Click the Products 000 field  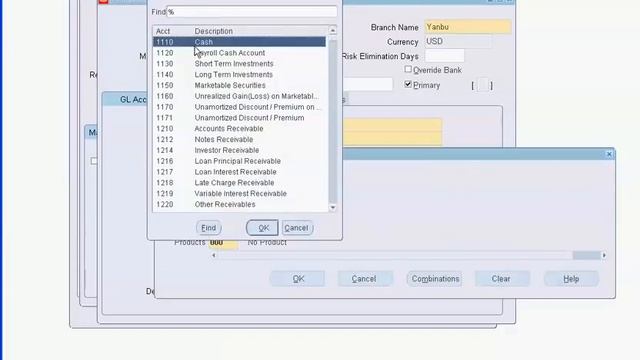(x=223, y=242)
